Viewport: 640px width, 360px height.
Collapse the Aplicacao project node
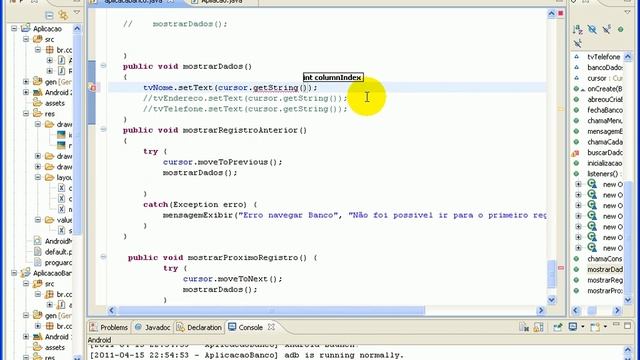14,29
